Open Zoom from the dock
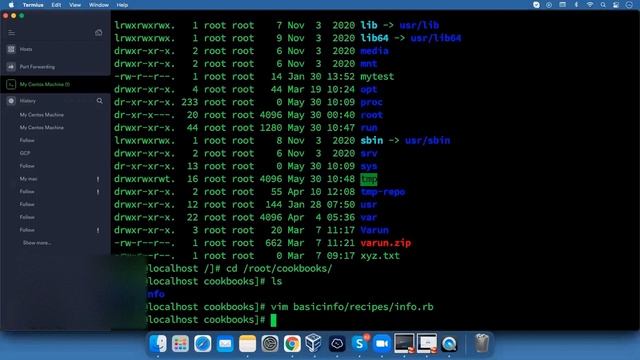The height and width of the screenshot is (360, 640). pos(382,344)
